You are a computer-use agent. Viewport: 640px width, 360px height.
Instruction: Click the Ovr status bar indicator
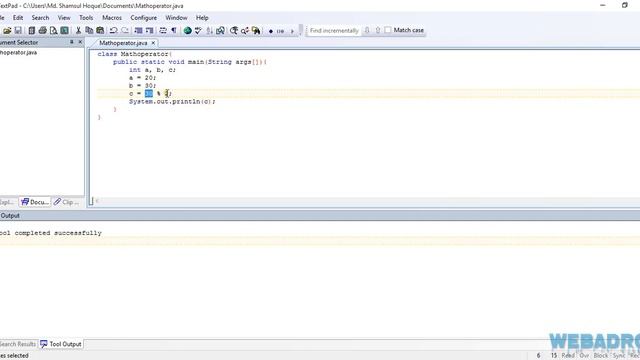click(x=584, y=356)
